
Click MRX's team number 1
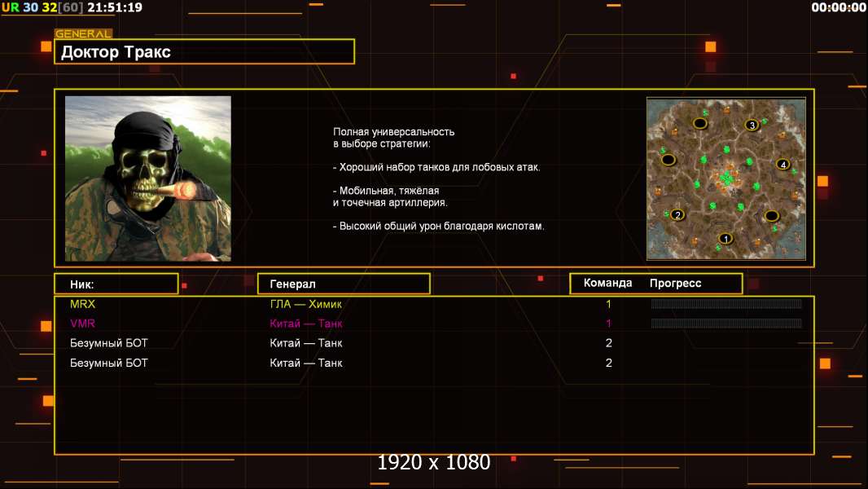pyautogui.click(x=608, y=304)
